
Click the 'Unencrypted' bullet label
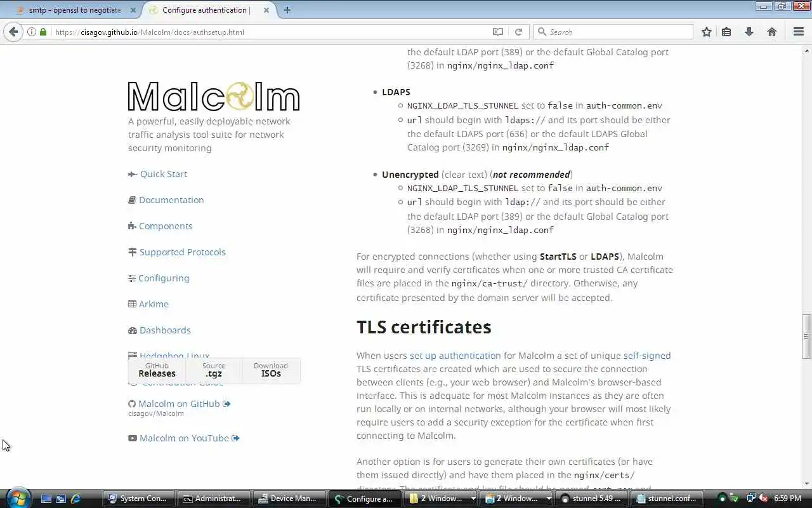410,175
